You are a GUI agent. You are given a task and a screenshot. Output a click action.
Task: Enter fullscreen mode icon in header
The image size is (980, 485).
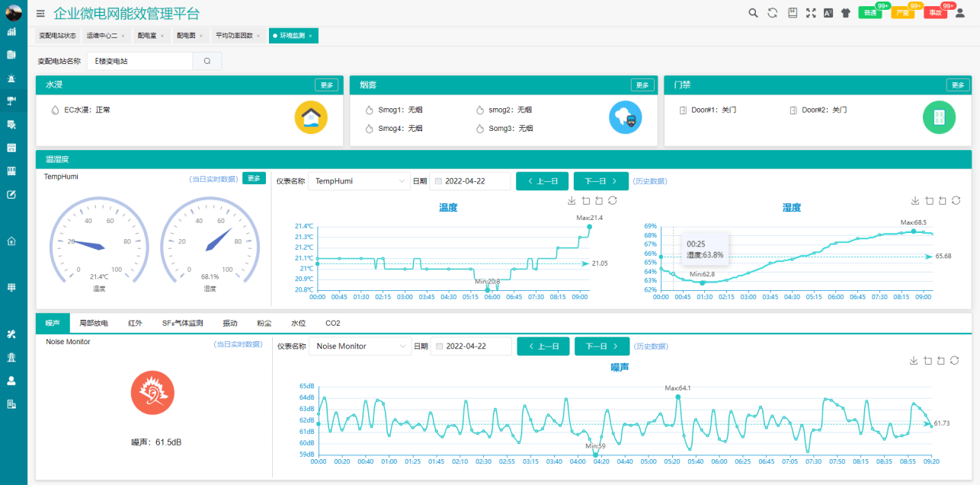tap(811, 13)
